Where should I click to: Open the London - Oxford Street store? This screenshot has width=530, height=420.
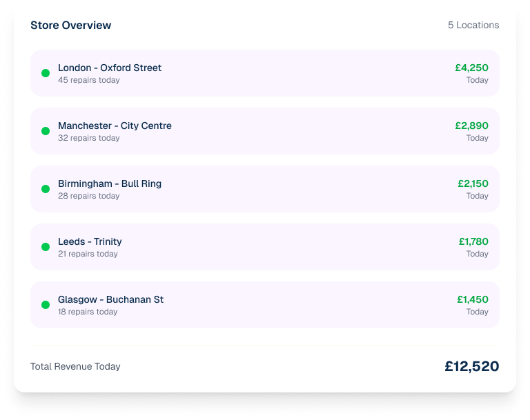pyautogui.click(x=110, y=68)
